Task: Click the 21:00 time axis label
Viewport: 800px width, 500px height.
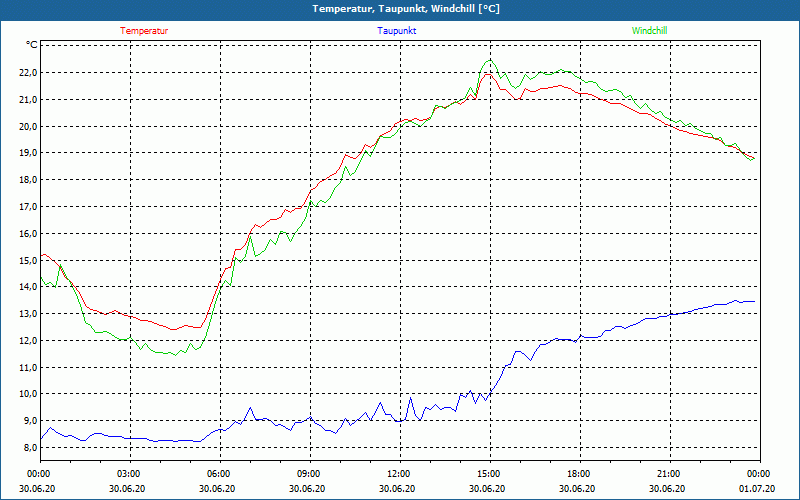Action: point(670,474)
